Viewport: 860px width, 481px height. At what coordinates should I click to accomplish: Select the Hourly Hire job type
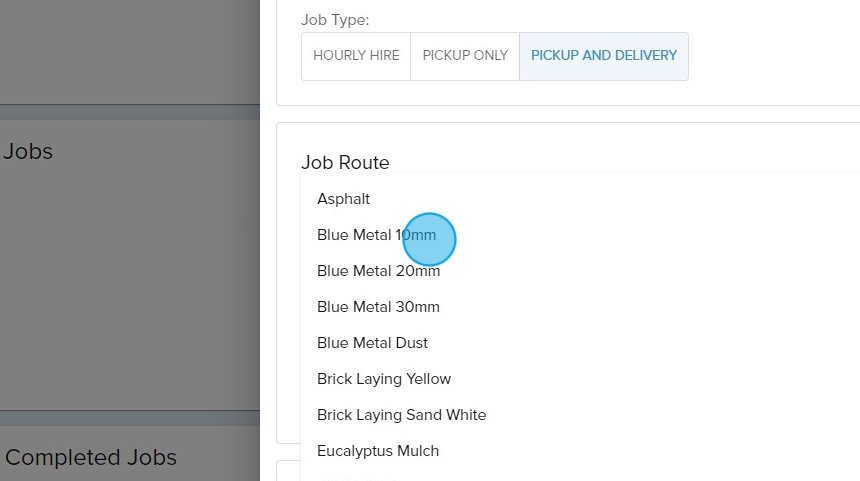click(x=356, y=56)
